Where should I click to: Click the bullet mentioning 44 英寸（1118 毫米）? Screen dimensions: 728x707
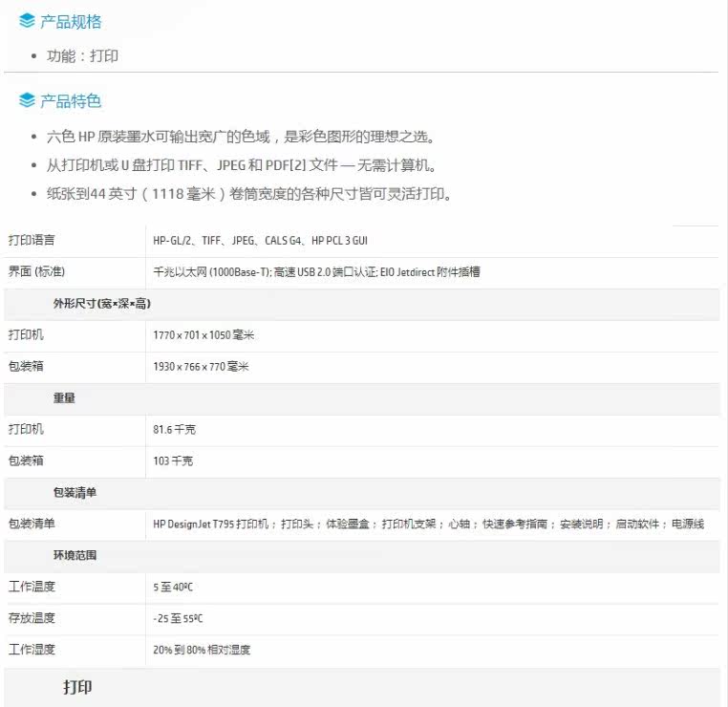coord(248,193)
